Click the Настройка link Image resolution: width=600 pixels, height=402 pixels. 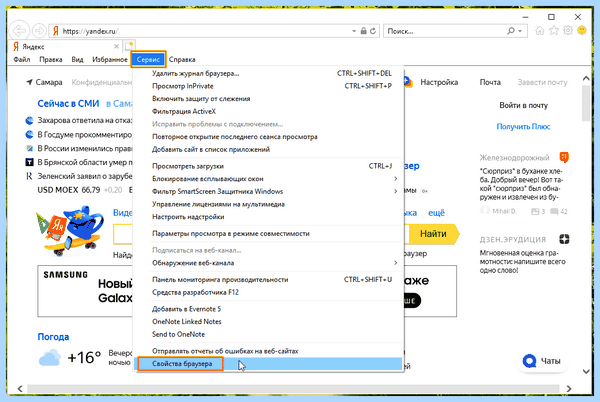tap(439, 82)
